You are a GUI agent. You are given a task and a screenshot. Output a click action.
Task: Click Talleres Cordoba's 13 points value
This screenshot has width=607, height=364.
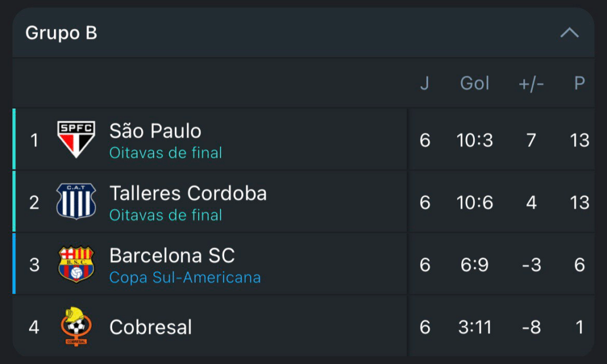coord(579,203)
